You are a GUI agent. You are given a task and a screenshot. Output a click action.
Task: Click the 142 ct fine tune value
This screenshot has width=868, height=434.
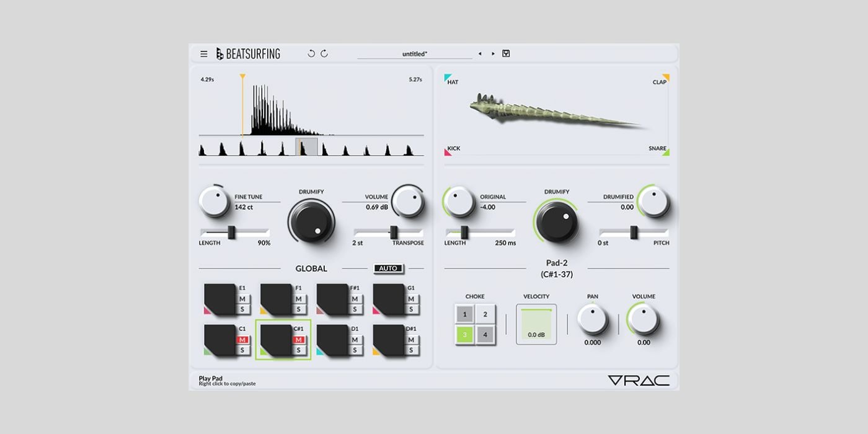tap(244, 207)
